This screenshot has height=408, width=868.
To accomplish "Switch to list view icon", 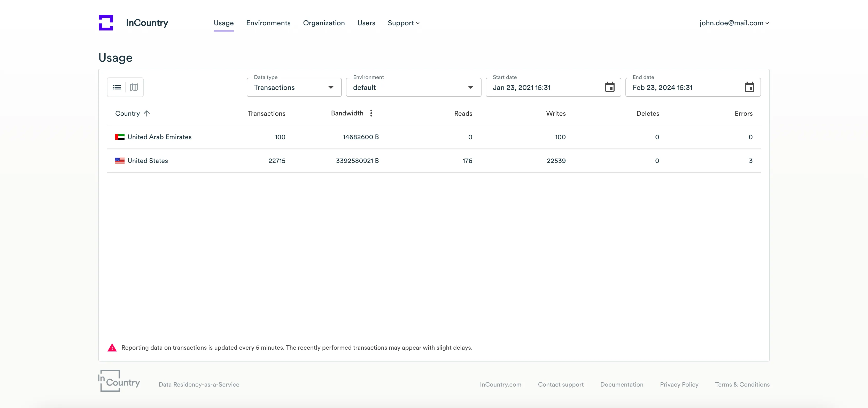I will (x=117, y=88).
